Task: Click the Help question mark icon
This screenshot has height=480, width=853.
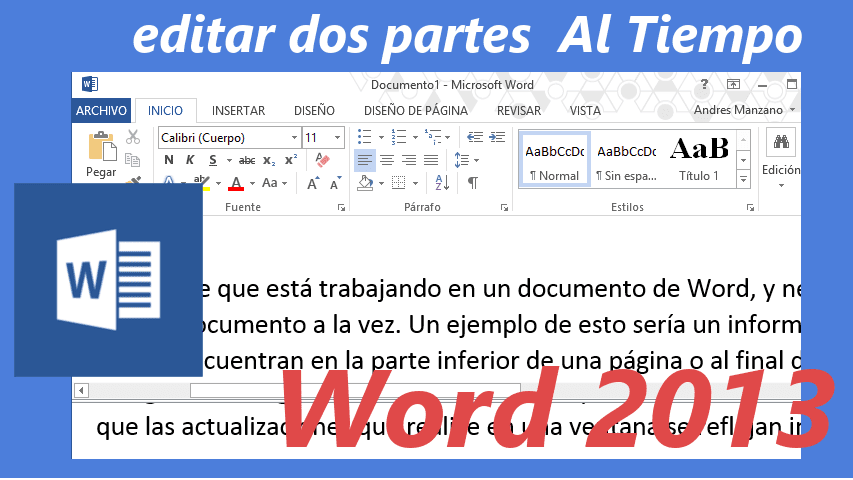Action: point(704,84)
